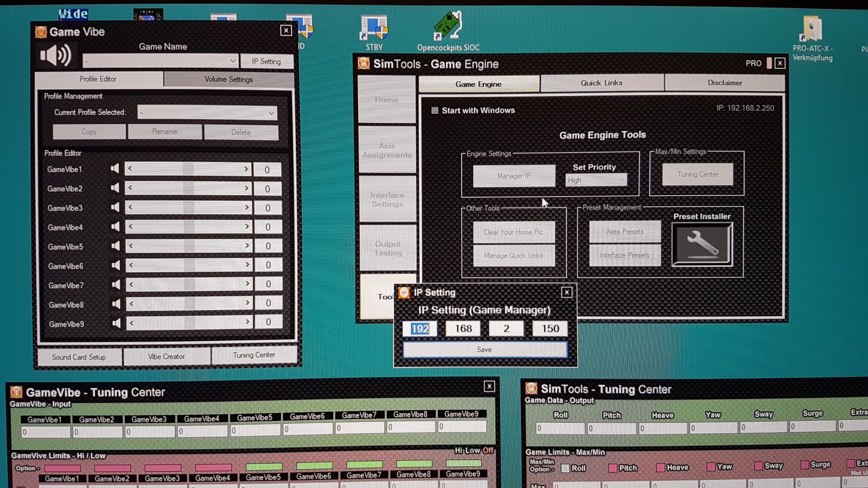Image resolution: width=868 pixels, height=488 pixels.
Task: Mute the GameVibe4 speaker icon
Action: click(116, 227)
